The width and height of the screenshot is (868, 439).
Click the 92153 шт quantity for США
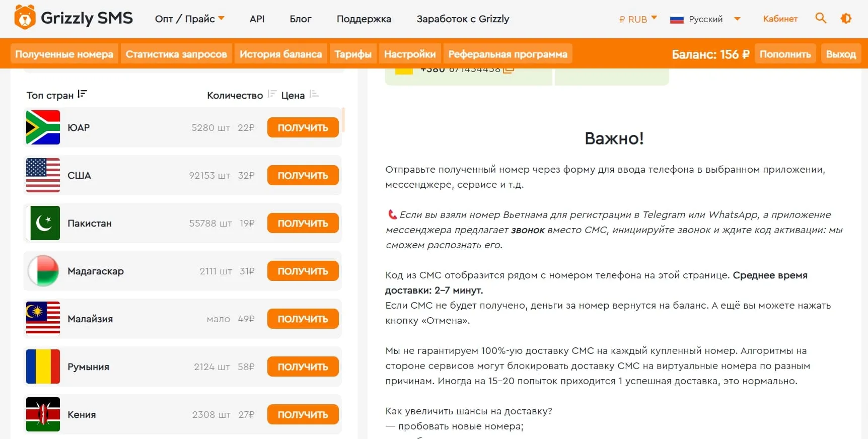tap(209, 175)
